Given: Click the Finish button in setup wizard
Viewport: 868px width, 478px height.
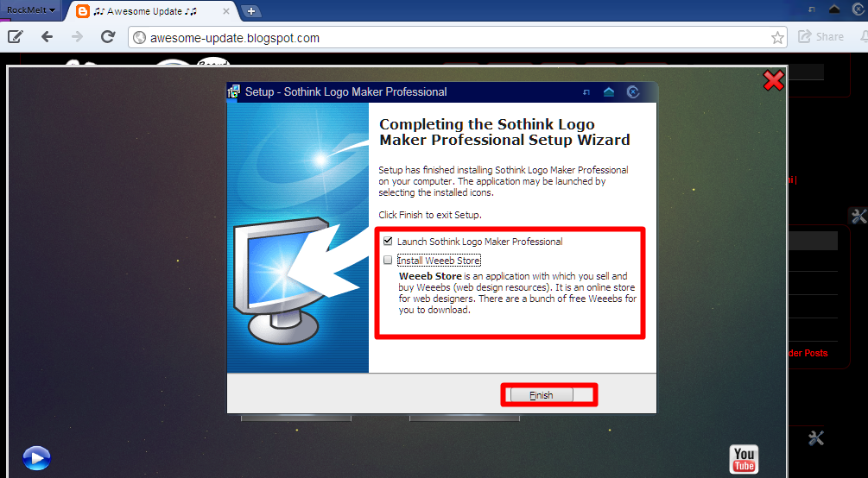Looking at the screenshot, I should 542,395.
